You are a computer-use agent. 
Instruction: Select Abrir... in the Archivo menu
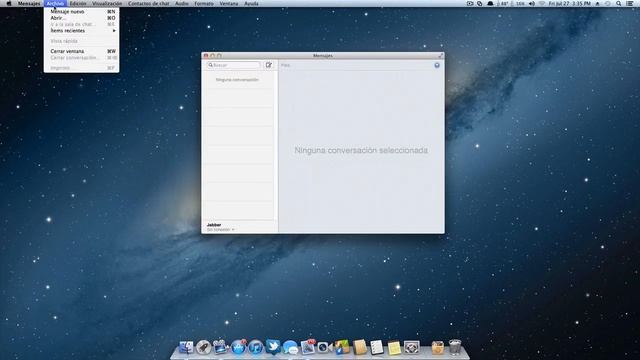pos(82,18)
